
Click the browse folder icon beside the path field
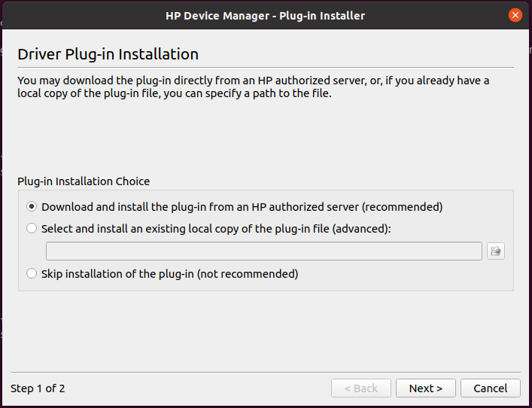tap(495, 251)
